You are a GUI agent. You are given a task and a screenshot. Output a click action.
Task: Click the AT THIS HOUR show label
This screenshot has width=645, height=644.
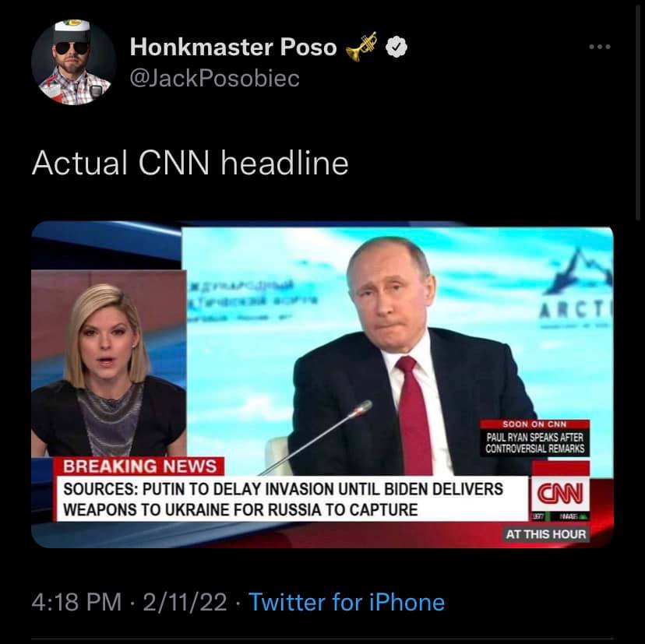click(x=545, y=534)
